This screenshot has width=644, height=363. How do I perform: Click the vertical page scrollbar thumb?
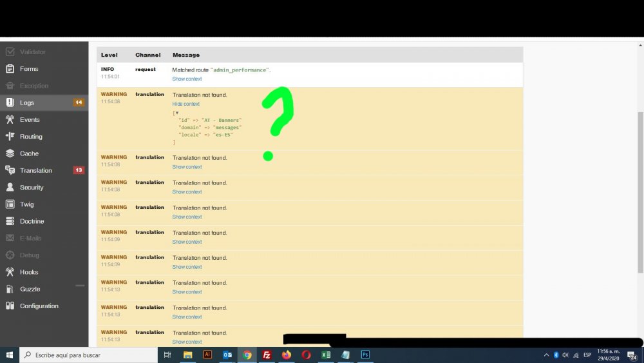tap(640, 192)
